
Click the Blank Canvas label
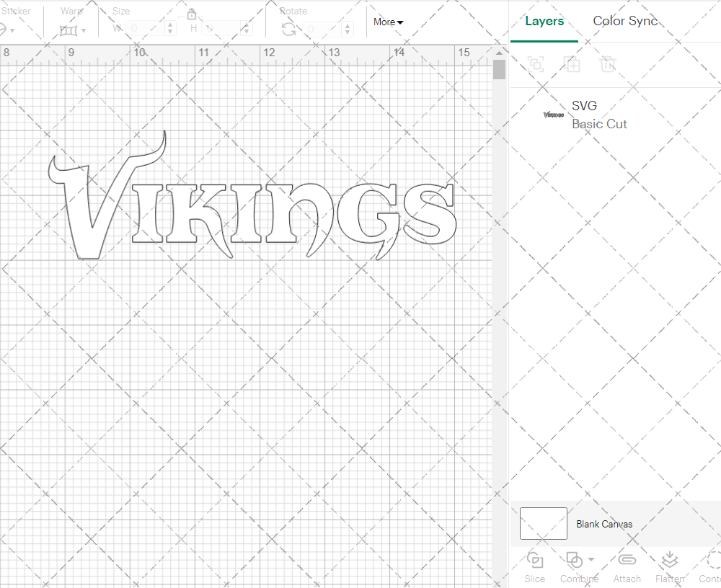click(x=604, y=524)
